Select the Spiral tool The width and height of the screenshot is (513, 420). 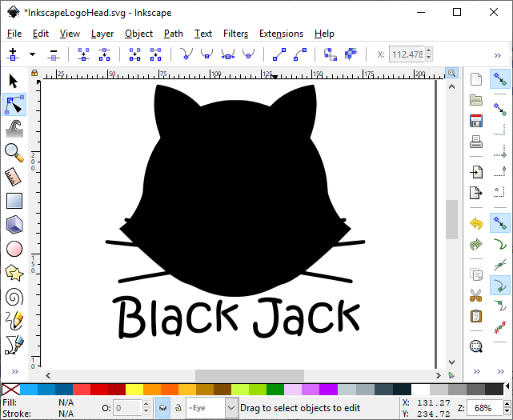point(14,298)
